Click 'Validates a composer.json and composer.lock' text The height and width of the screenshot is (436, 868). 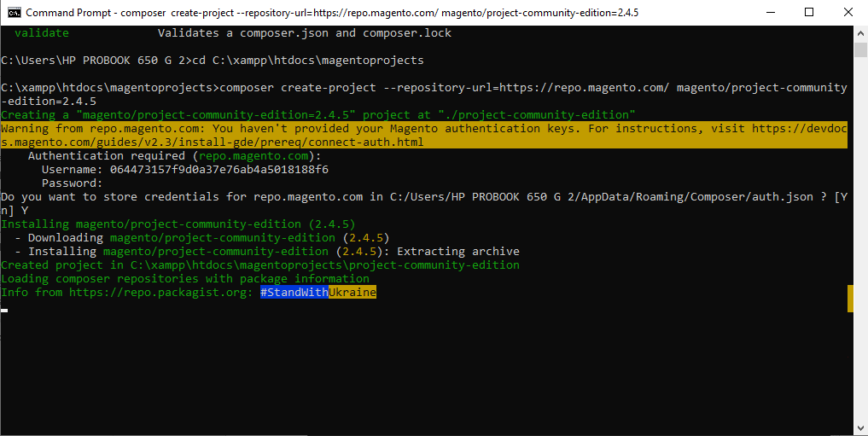click(x=305, y=33)
